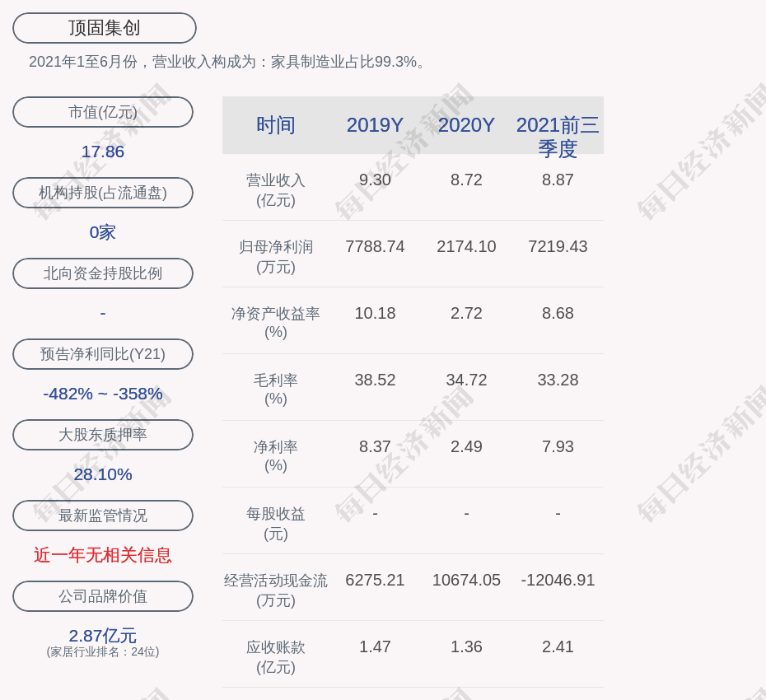This screenshot has width=766, height=700.
Task: Select the 0家 institutional holding value
Action: click(103, 232)
